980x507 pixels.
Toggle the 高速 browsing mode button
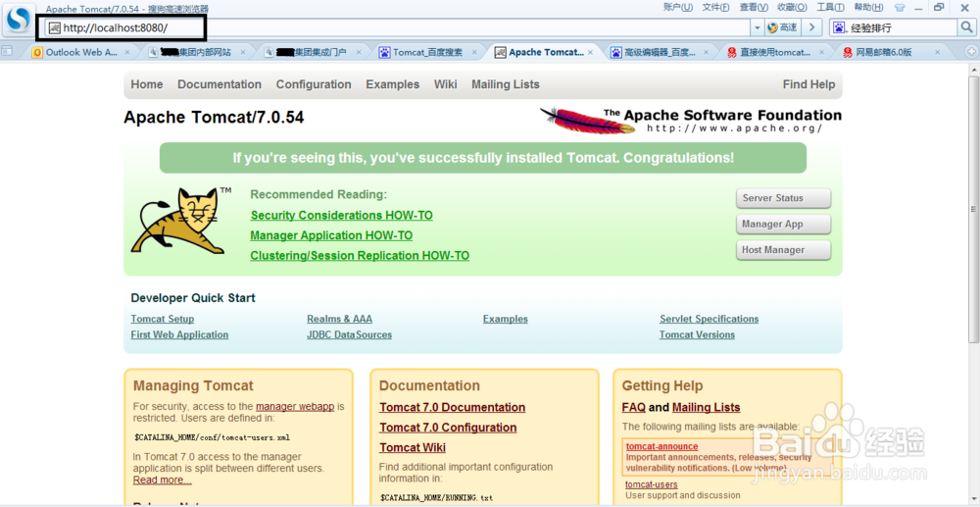tap(782, 27)
